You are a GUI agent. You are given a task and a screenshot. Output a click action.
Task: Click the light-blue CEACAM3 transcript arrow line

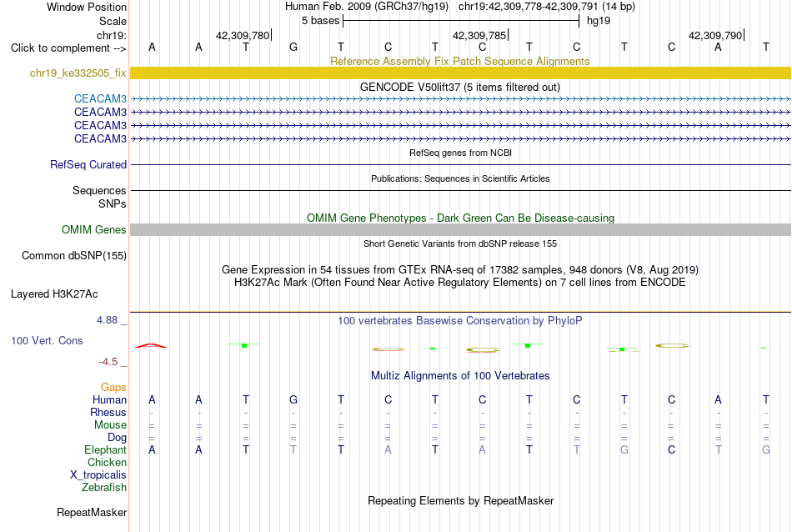[460, 99]
